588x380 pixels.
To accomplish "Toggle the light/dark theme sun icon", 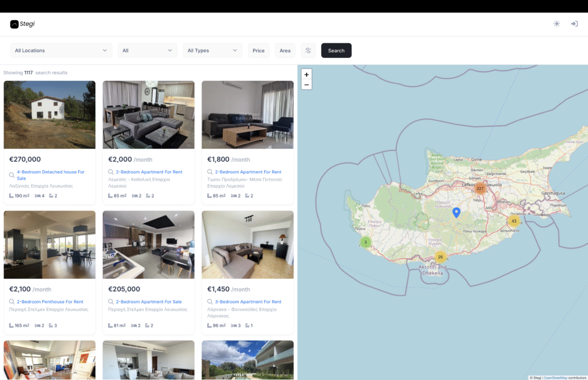I will coord(556,24).
